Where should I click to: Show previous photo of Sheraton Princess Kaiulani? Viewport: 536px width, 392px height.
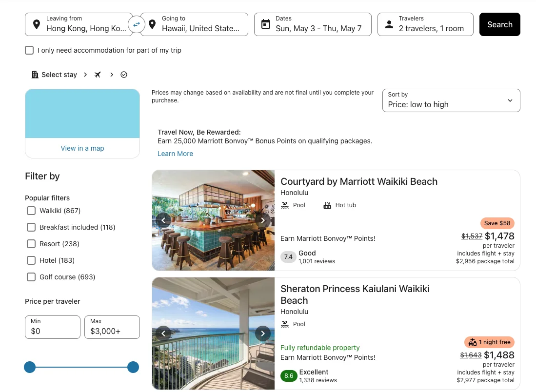click(163, 333)
